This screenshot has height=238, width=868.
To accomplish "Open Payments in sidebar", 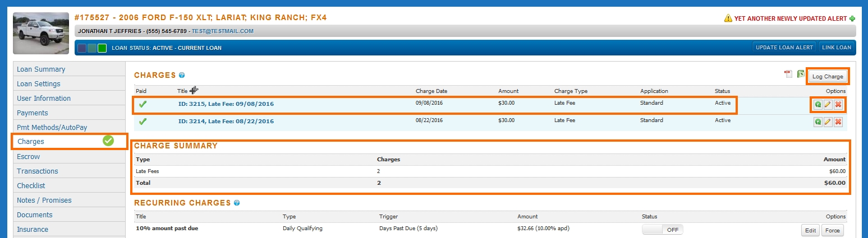I will tap(69, 113).
